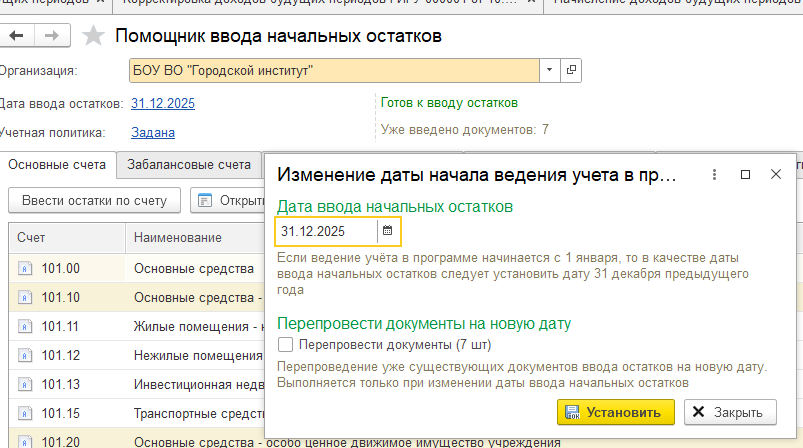Open the 31.12.2025 date link
The height and width of the screenshot is (448, 803).
click(163, 103)
